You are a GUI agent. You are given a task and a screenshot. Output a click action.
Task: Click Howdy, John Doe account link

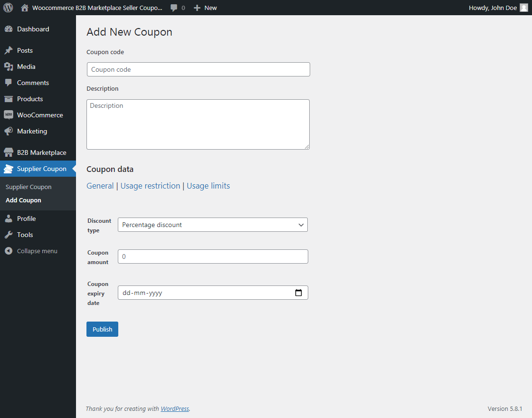tap(493, 8)
